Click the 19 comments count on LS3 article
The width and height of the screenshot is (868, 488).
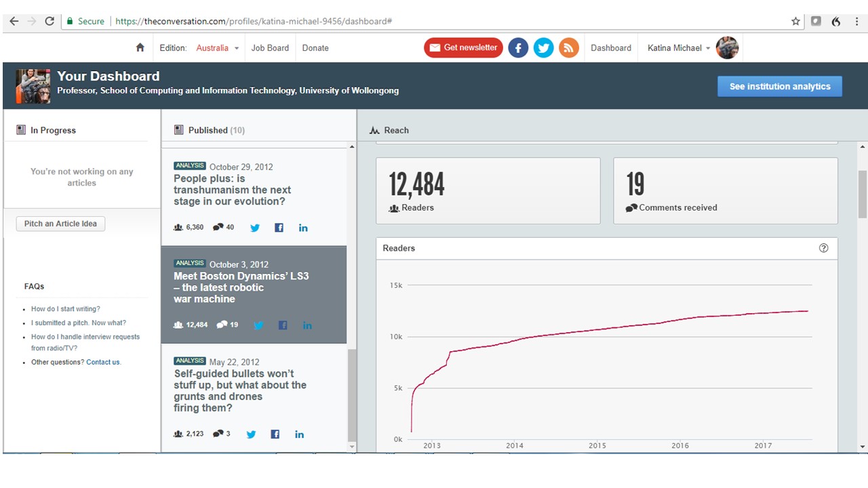coord(227,325)
